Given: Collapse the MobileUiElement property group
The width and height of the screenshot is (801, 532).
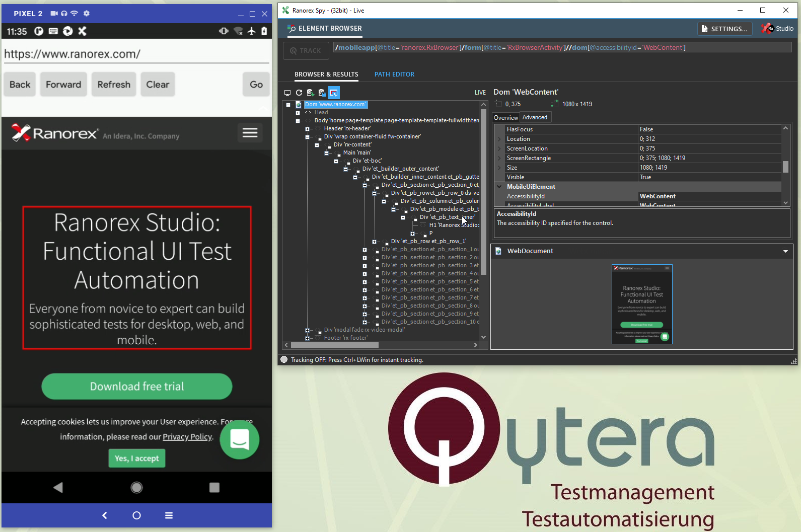Looking at the screenshot, I should [499, 187].
